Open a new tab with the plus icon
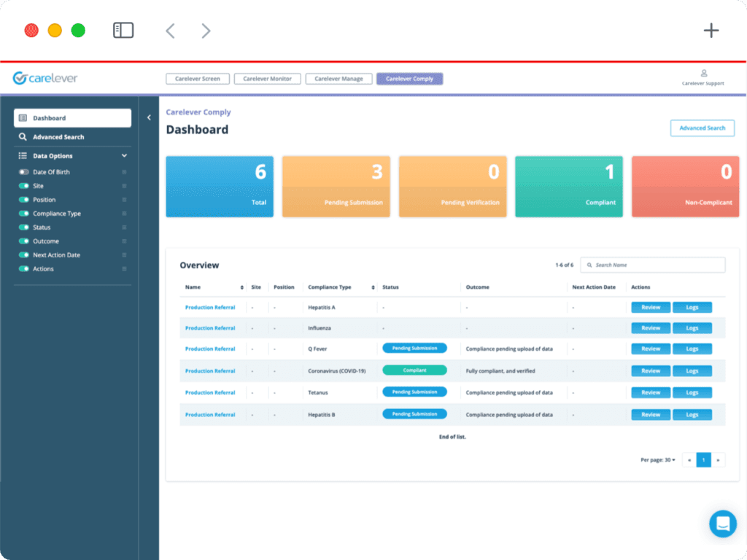The height and width of the screenshot is (560, 747). pos(711,31)
